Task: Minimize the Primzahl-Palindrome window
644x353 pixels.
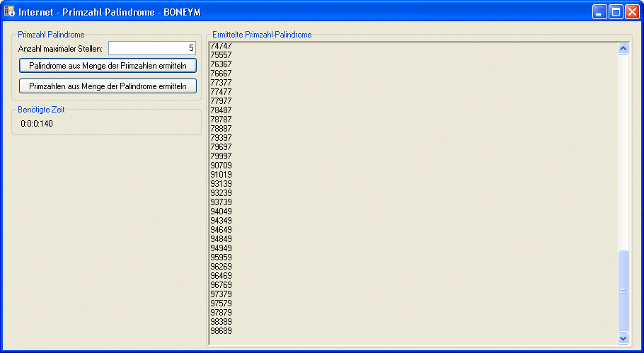Action: [x=599, y=12]
